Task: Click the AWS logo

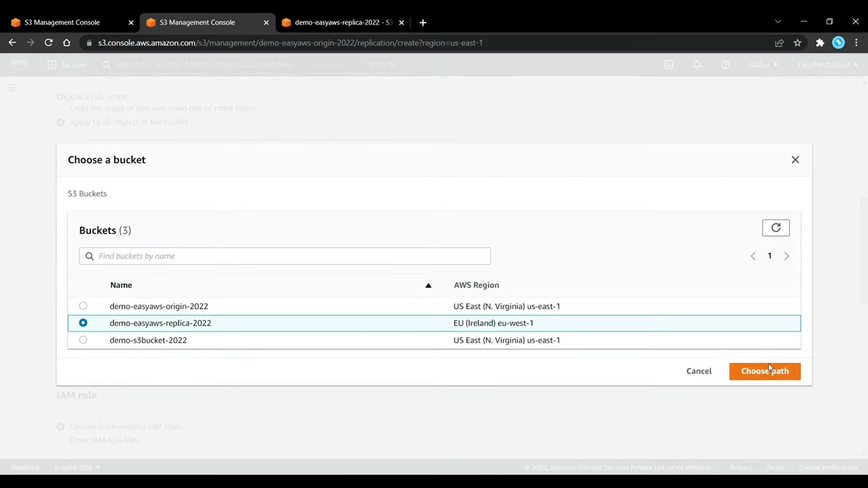Action: 19,65
